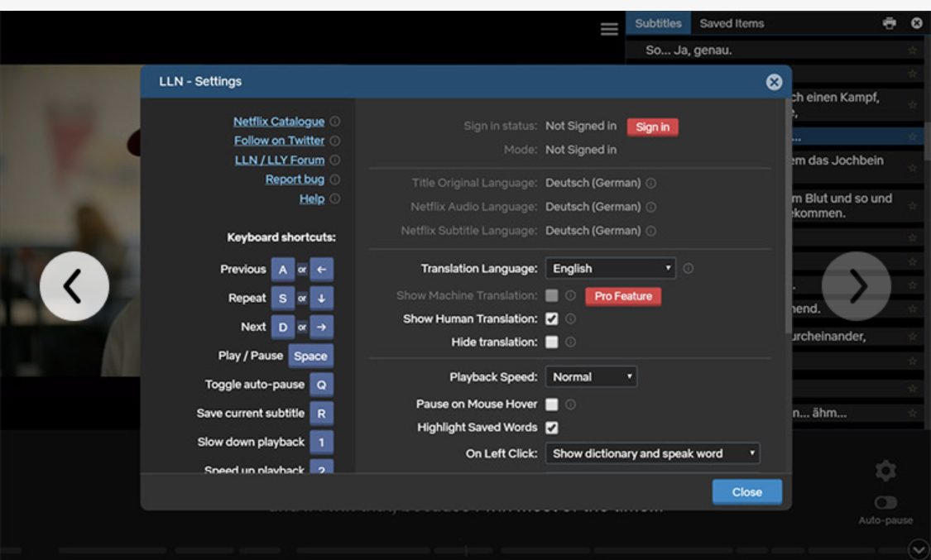The width and height of the screenshot is (931, 560).
Task: Click the highlighted subtitle row in the list
Action: (857, 136)
